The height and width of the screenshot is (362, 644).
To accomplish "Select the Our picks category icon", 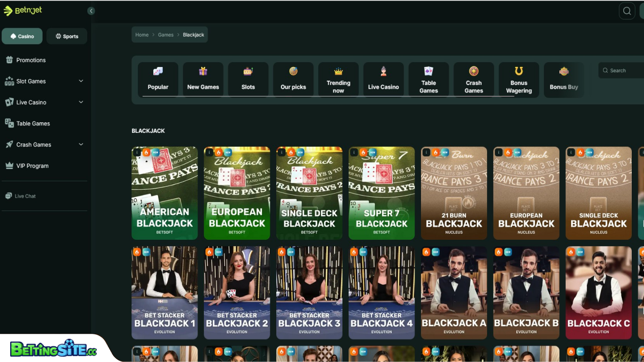I will tap(293, 79).
